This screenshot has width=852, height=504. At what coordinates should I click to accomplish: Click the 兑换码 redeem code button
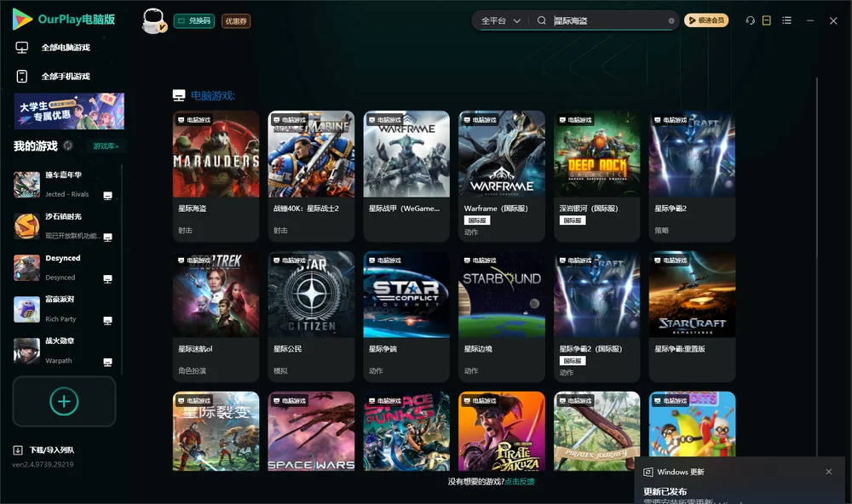pos(194,21)
